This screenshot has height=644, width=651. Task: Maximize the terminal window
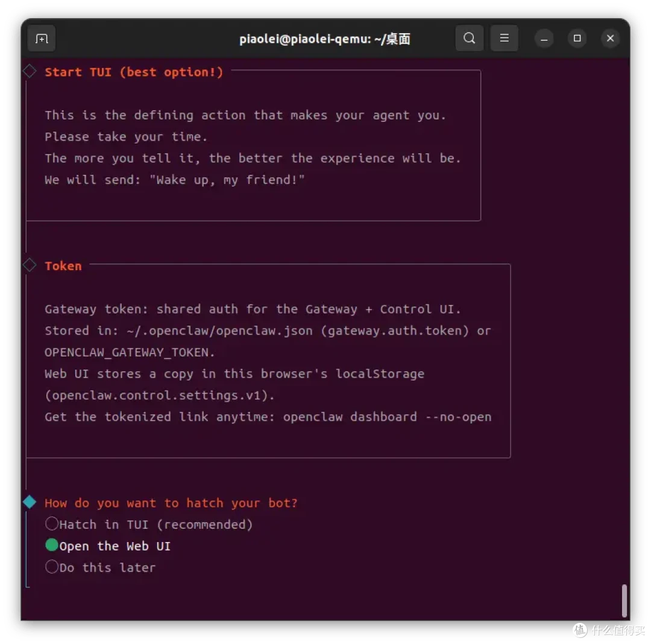[x=577, y=39]
